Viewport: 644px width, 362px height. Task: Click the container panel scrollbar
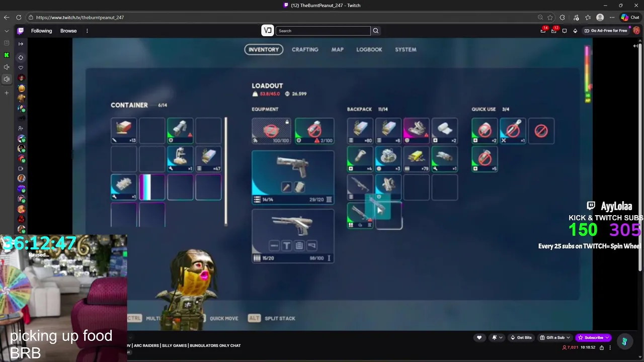[x=225, y=171]
